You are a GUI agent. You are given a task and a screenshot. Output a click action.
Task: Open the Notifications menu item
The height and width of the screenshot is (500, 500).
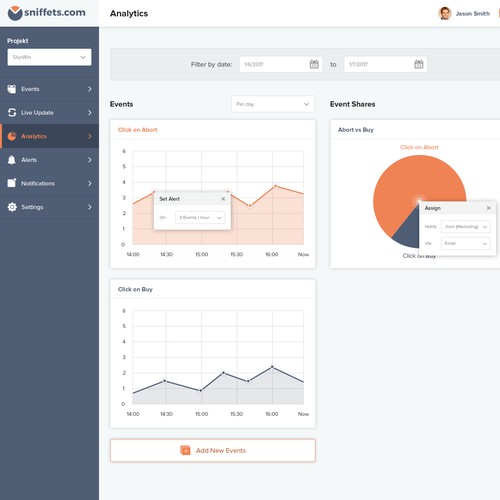pyautogui.click(x=49, y=183)
